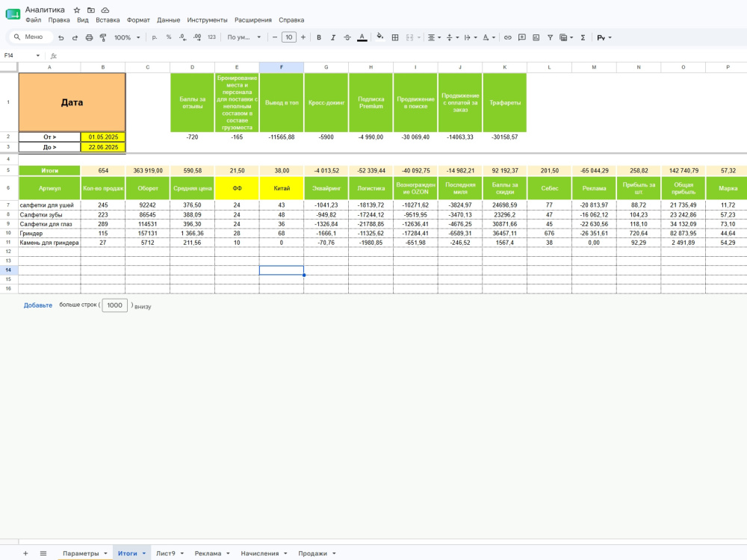Open the input tools Ру dropdown

(604, 37)
